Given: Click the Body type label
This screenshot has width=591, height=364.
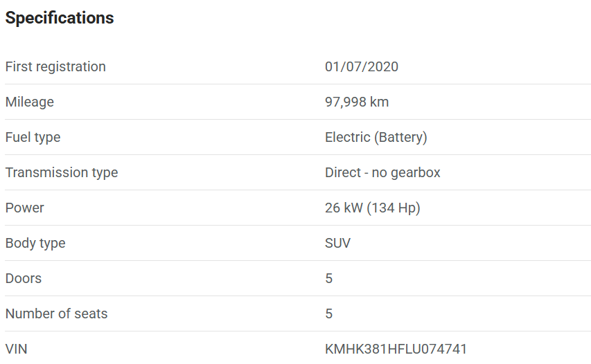Looking at the screenshot, I should [35, 244].
